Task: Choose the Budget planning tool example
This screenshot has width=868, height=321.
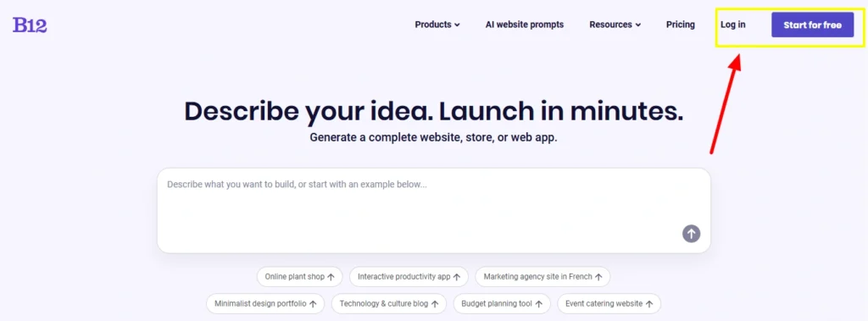Action: tap(502, 304)
